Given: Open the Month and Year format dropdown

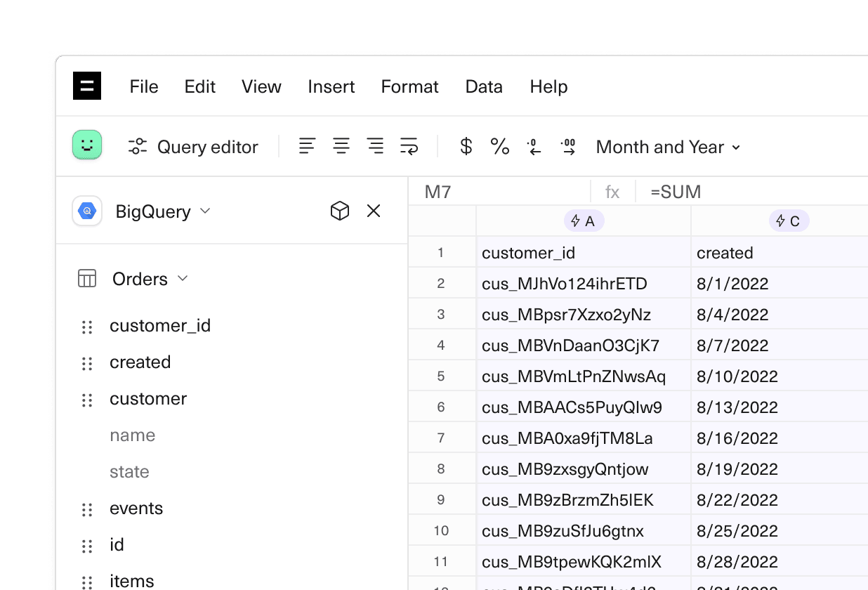Looking at the screenshot, I should 666,147.
